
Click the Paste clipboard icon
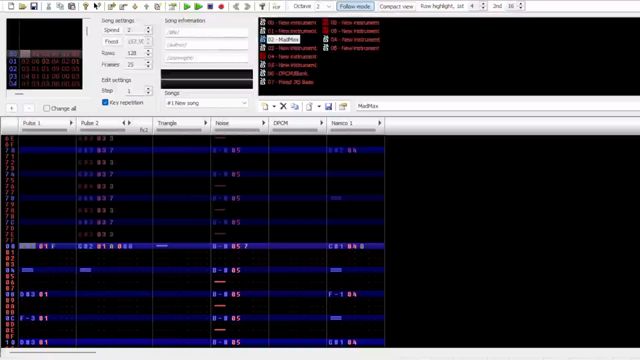pyautogui.click(x=71, y=6)
